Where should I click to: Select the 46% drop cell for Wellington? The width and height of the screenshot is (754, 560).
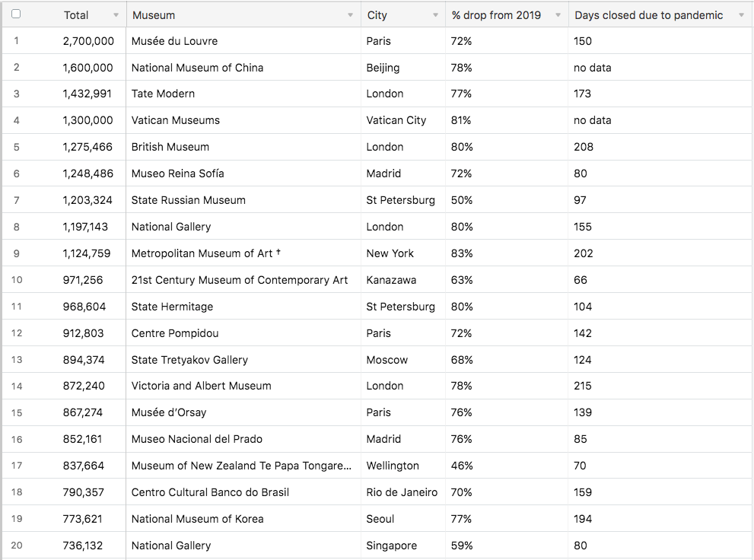pos(462,466)
